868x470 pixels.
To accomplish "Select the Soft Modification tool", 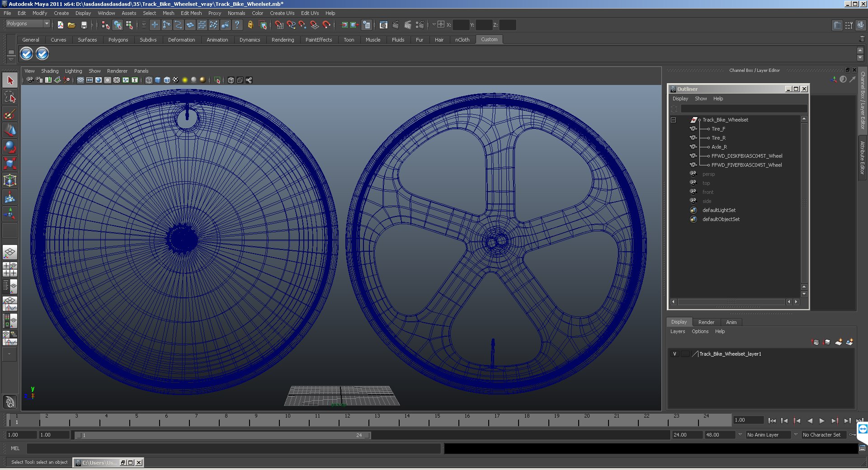I will point(10,197).
